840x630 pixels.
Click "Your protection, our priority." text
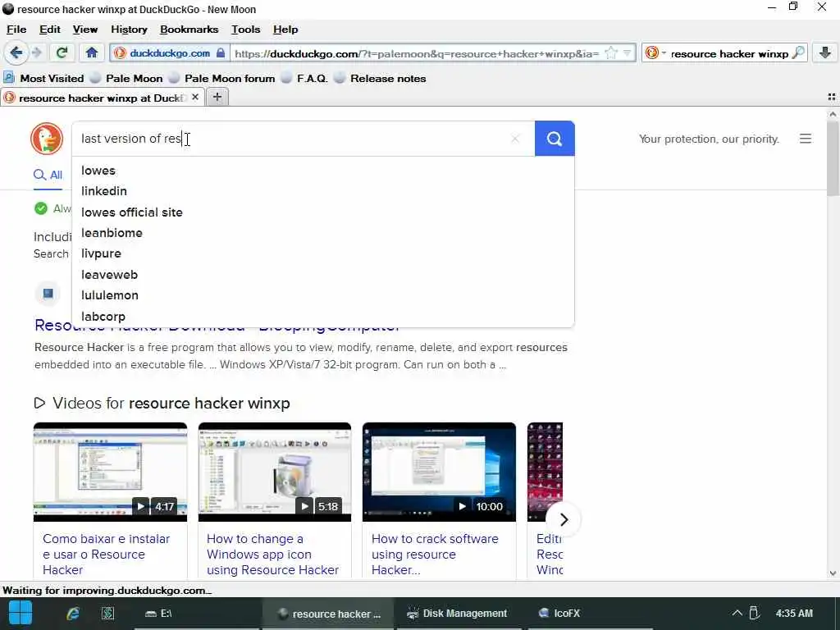pos(709,139)
